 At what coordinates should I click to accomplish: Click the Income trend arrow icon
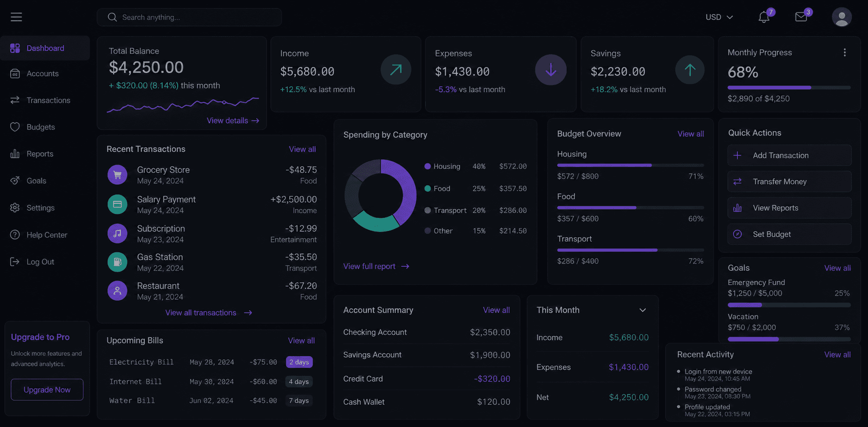tap(396, 69)
